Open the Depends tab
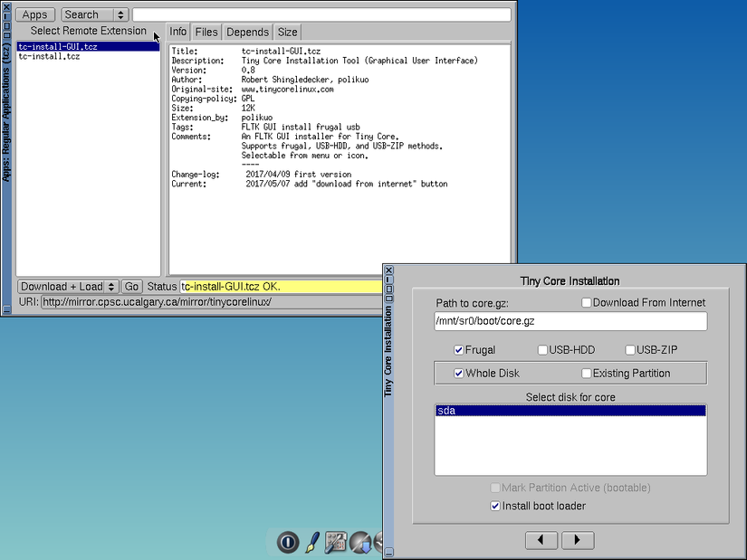747x560 pixels. (247, 32)
